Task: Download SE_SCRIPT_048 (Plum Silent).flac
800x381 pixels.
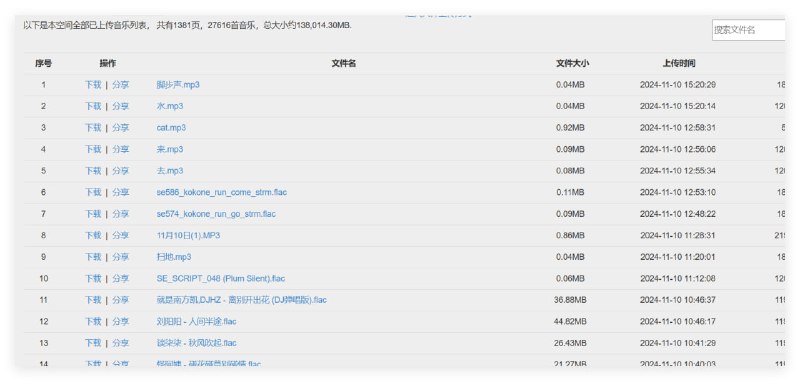Action: point(93,278)
